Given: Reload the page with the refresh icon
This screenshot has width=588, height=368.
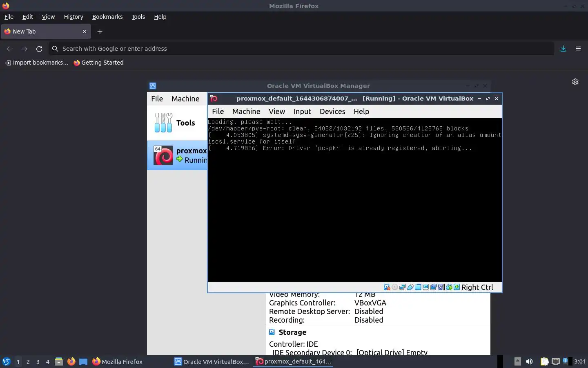Looking at the screenshot, I should 39,49.
